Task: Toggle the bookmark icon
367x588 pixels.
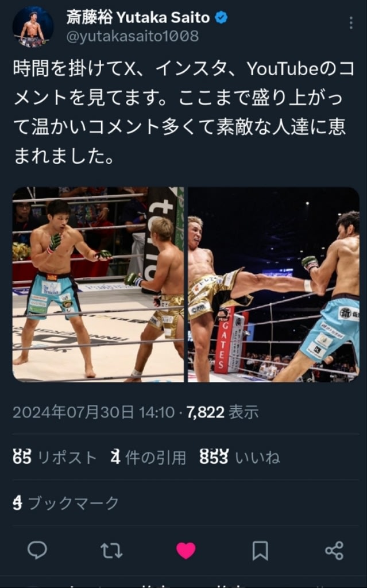Action: (x=260, y=551)
